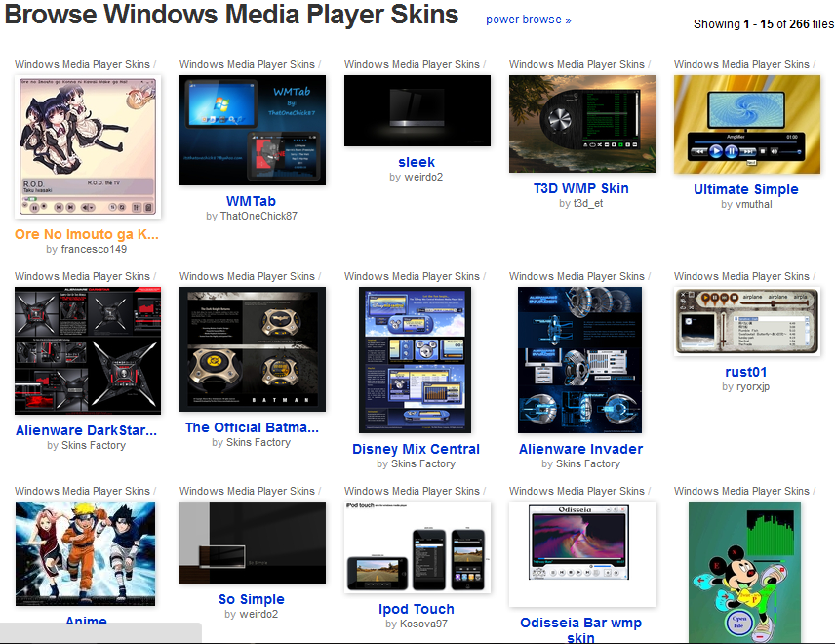
Task: Open the T3D WMP Skin page
Action: point(581,188)
